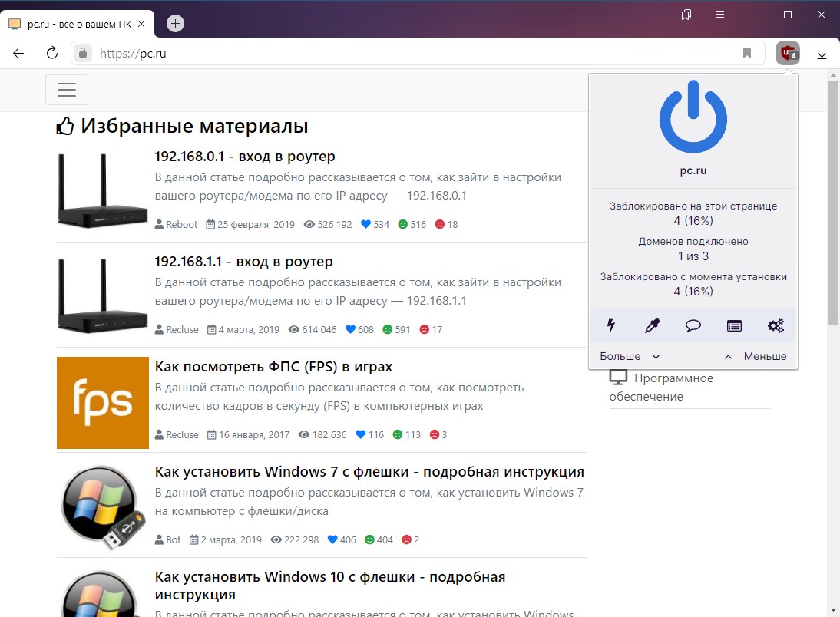Collapse the popup with Меньше chevron
This screenshot has height=617, width=840.
click(x=756, y=356)
